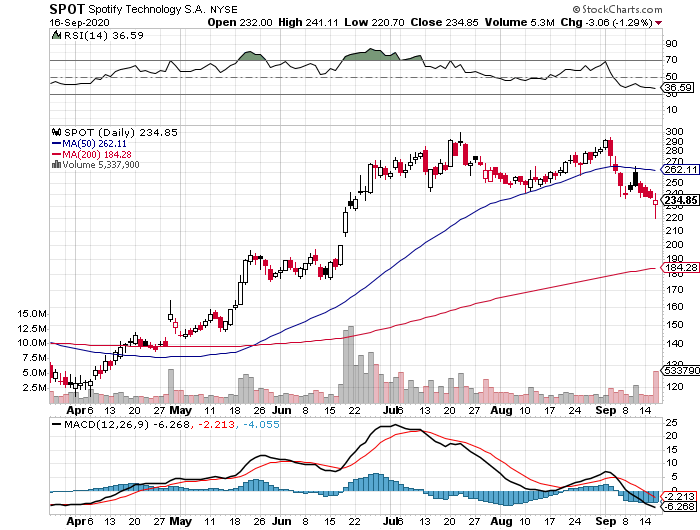Screen dimensions: 700x530
Task: Click the RSI indicator mountain icon
Action: click(56, 35)
